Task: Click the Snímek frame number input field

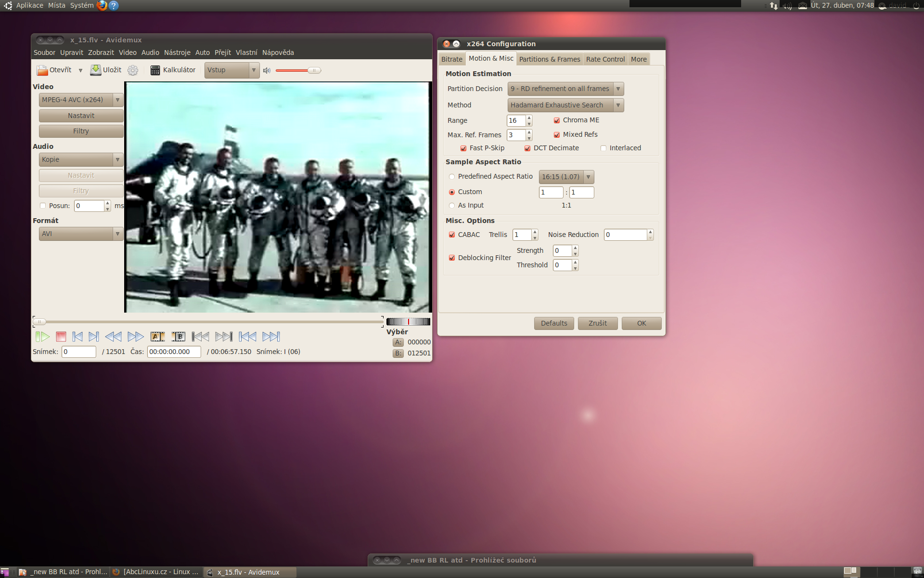Action: 79,352
